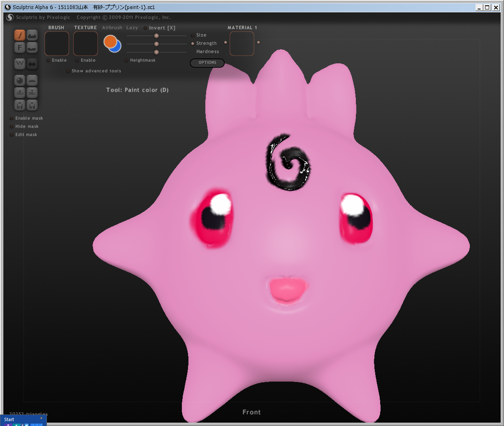Toggle pressure dot next to Strength
Viewport: 504px width, 426px height.
tap(193, 44)
